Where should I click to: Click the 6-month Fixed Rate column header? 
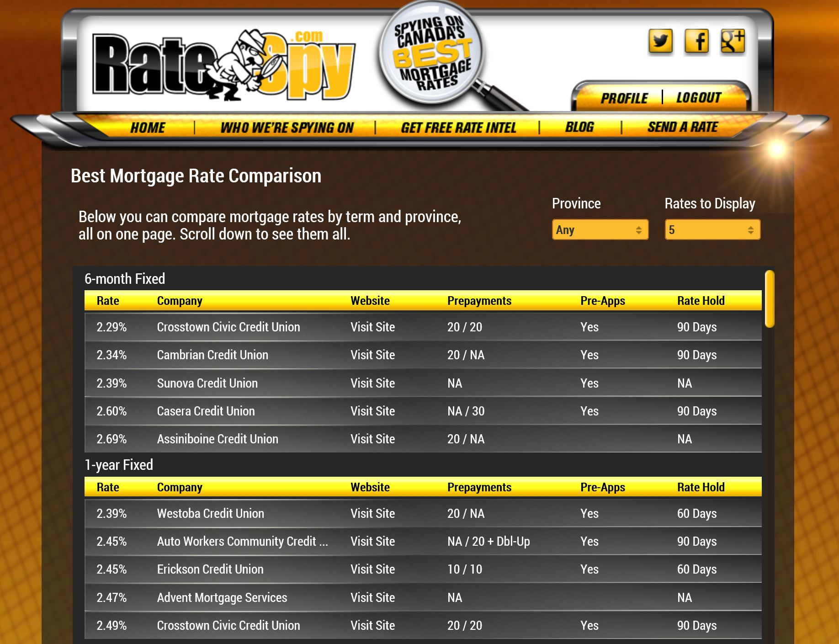point(108,301)
